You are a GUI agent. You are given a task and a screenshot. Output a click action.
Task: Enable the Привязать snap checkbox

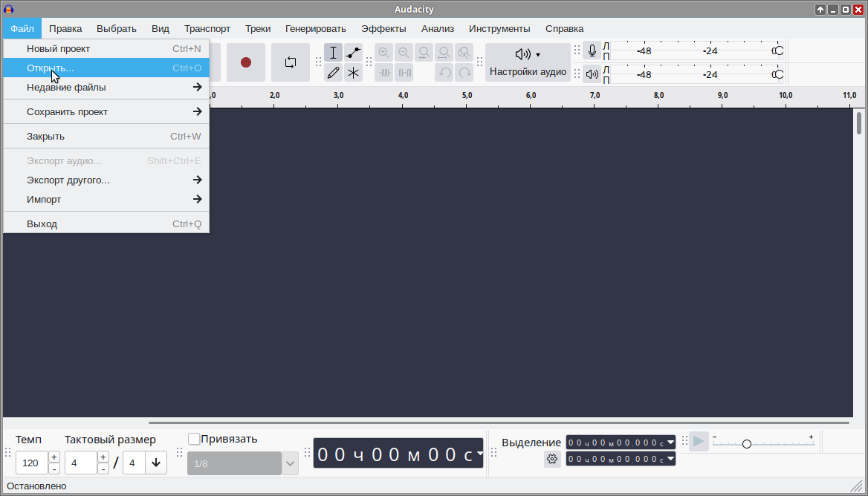coord(194,439)
